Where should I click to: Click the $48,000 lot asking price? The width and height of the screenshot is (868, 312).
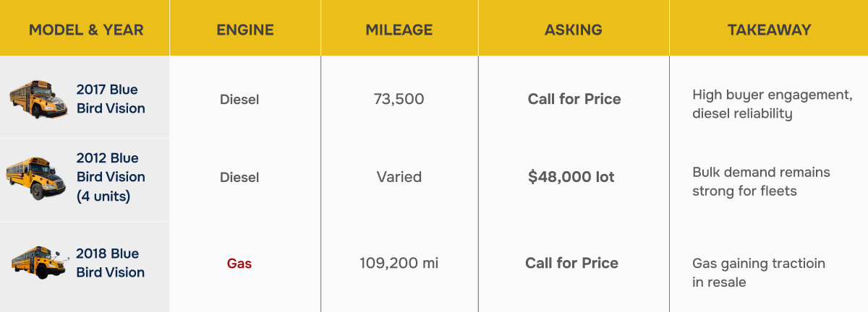[571, 177]
